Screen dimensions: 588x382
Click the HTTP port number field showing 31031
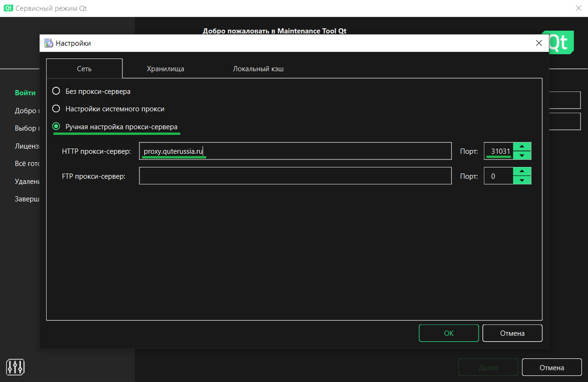tap(499, 151)
